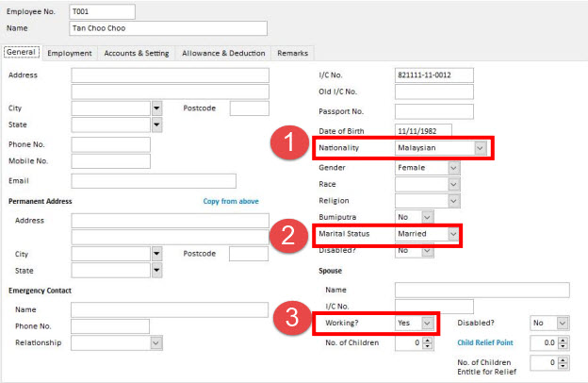Viewport: 588px width, 383px height.
Task: Open the emergency contact Relationship dropdown
Action: coord(156,343)
